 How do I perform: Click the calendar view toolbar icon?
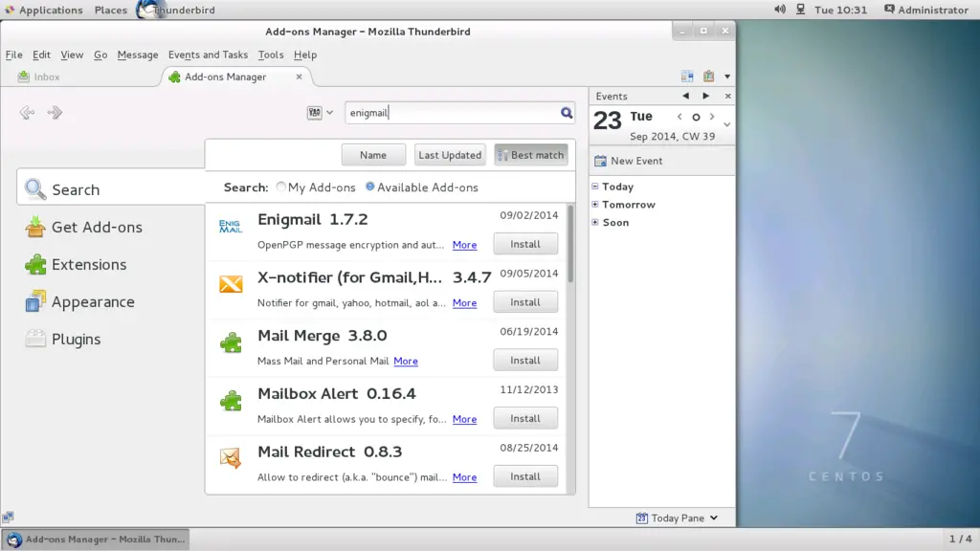(x=687, y=77)
